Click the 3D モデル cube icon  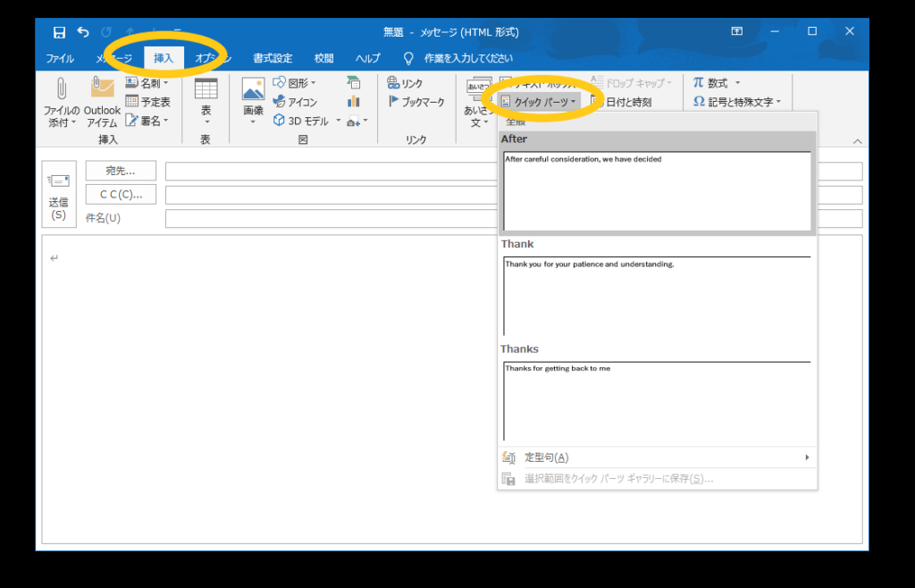[x=279, y=120]
